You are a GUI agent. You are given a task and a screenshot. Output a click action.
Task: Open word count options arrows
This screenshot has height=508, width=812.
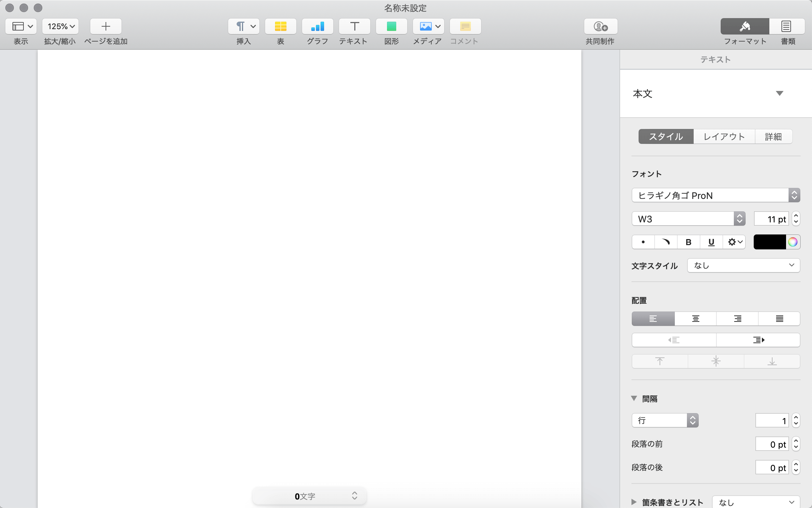tap(355, 496)
